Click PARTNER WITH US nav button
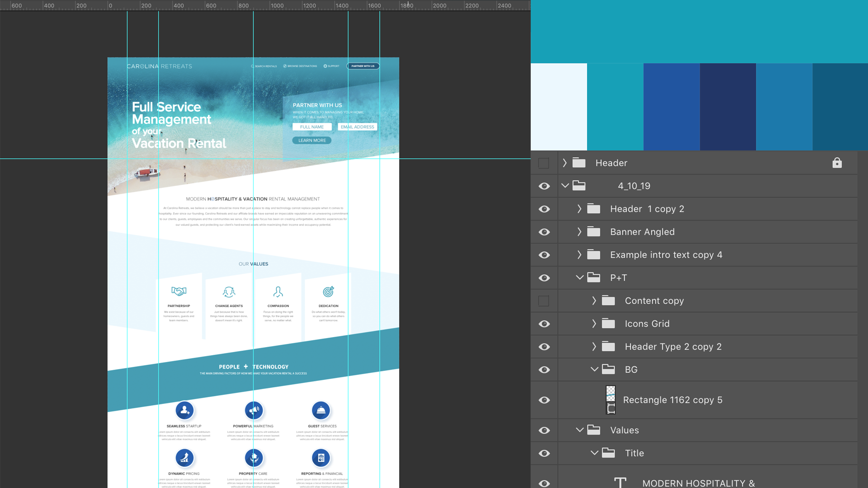868x488 pixels. pos(363,66)
